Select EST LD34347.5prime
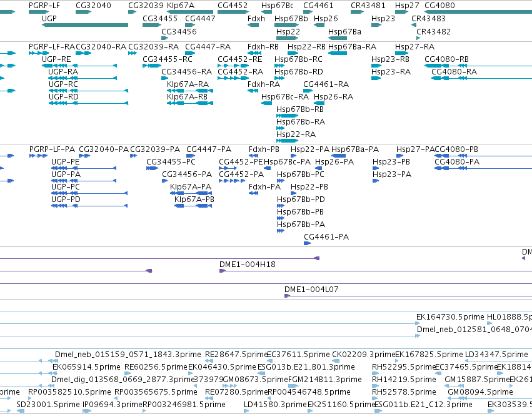This screenshot has width=532, height=414. (x=496, y=354)
